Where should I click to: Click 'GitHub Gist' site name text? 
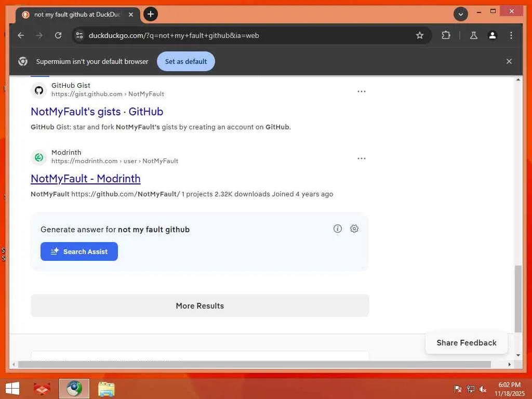point(71,86)
